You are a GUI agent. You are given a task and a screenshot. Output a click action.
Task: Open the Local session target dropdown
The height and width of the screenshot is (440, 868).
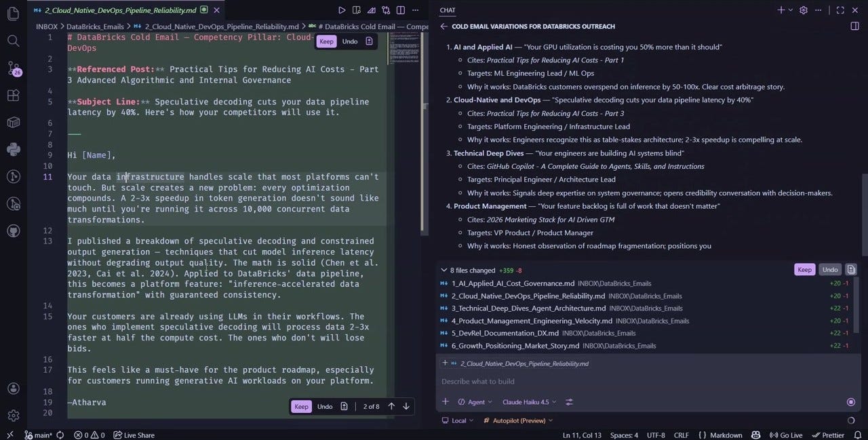(x=458, y=420)
